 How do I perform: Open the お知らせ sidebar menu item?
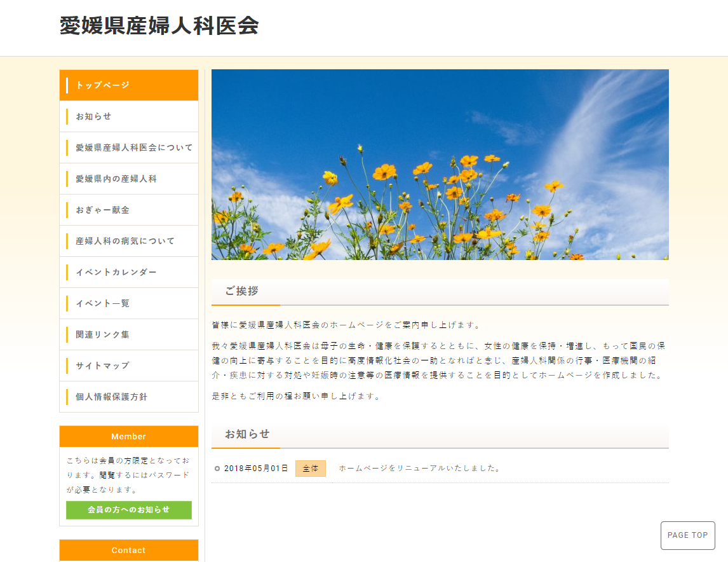point(129,116)
